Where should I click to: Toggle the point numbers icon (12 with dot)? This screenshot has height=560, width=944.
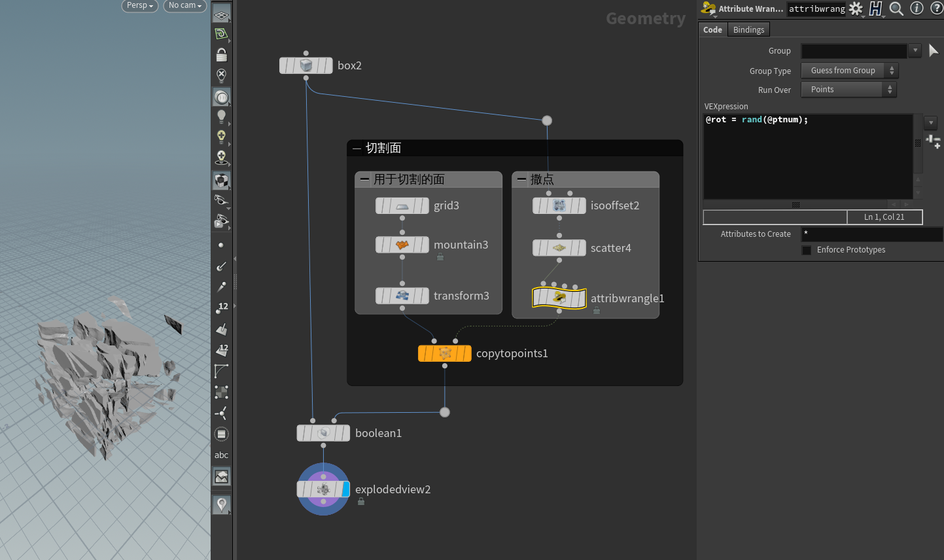[x=222, y=308]
